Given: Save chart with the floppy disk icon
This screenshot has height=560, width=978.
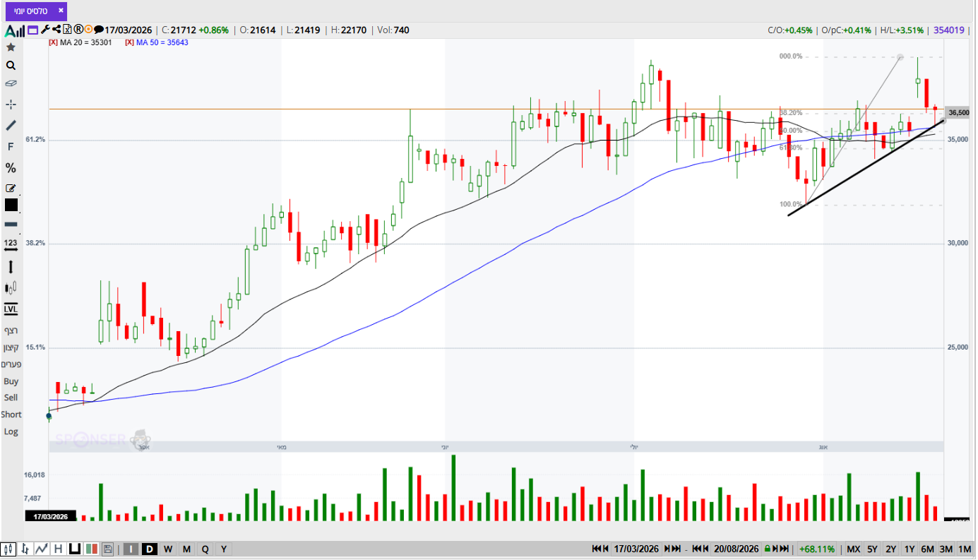Looking at the screenshot, I should (x=107, y=549).
